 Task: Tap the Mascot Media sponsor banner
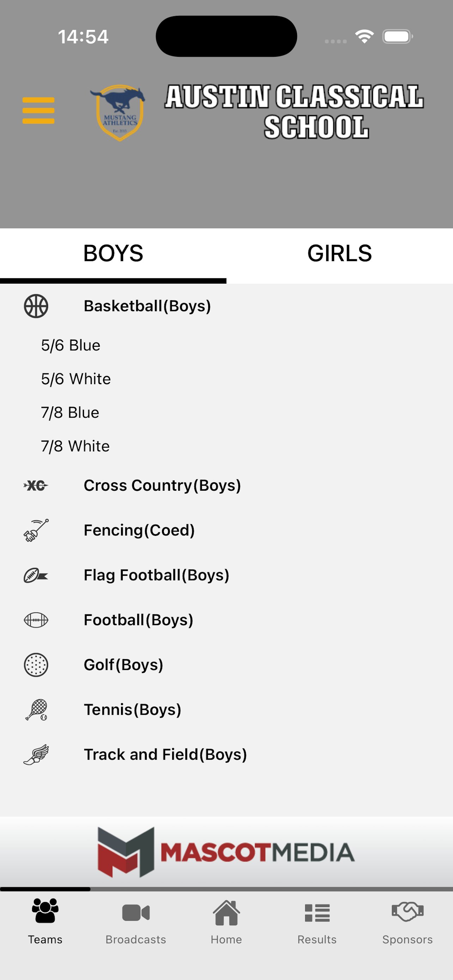(x=226, y=852)
